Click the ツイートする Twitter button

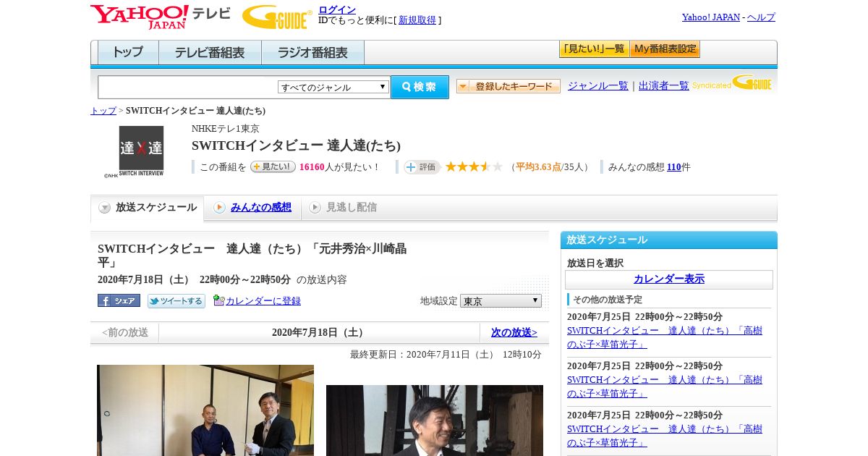tap(176, 300)
